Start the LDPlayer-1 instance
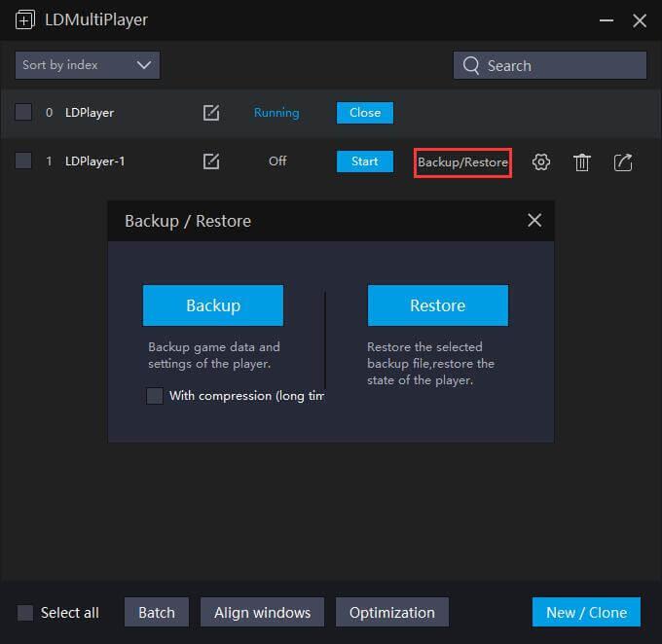Viewport: 662px width, 644px height. (365, 161)
